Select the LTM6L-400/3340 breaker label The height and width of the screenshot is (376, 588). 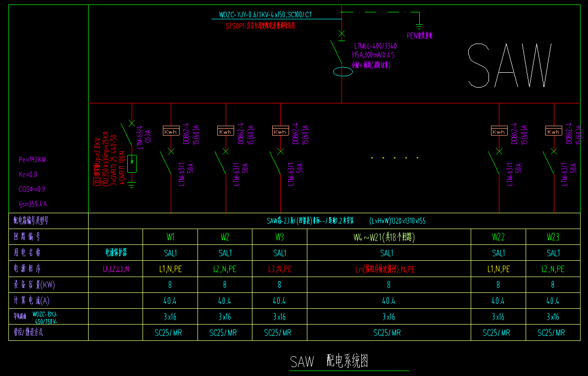point(375,46)
